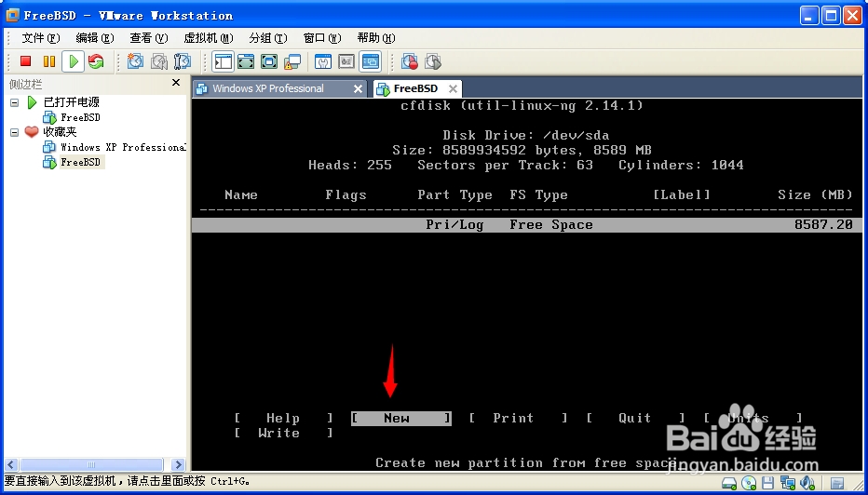Select FreeBSD under 已打开电源
Screen dimensions: 868x495
(x=80, y=117)
